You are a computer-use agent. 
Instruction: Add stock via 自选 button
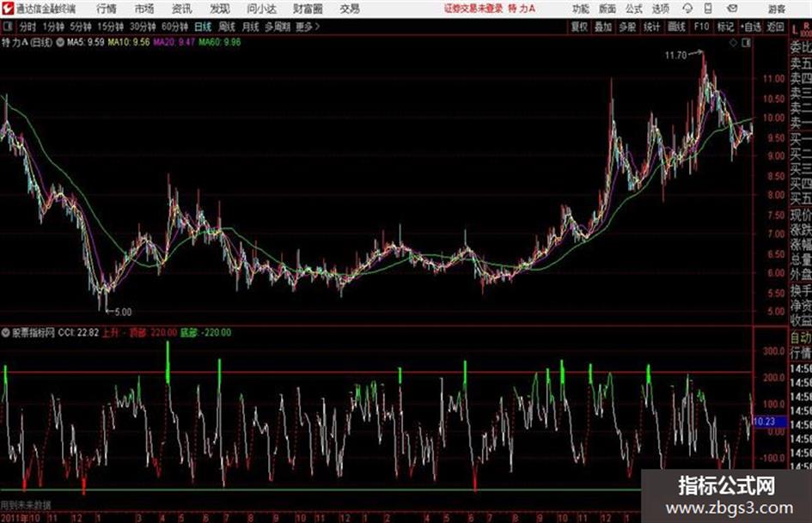tap(751, 27)
